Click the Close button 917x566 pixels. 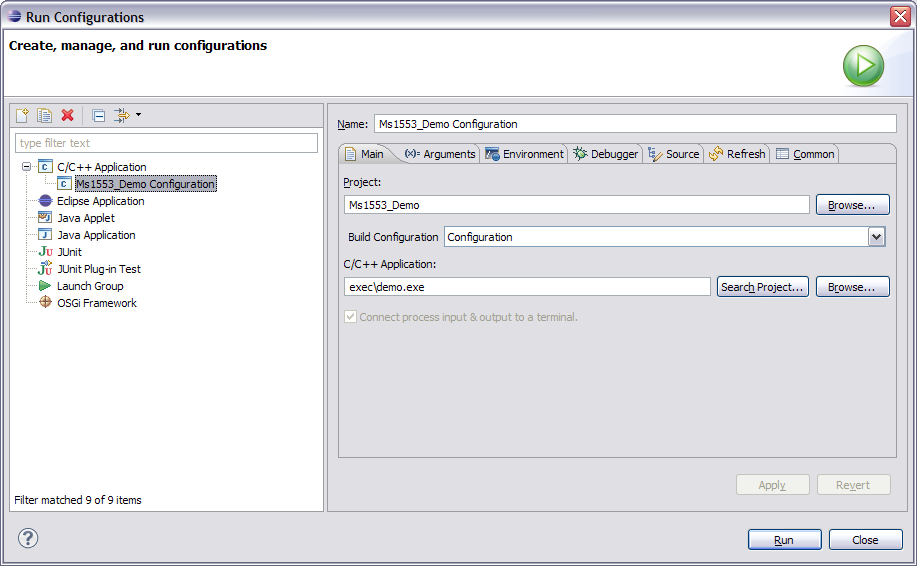tap(866, 540)
